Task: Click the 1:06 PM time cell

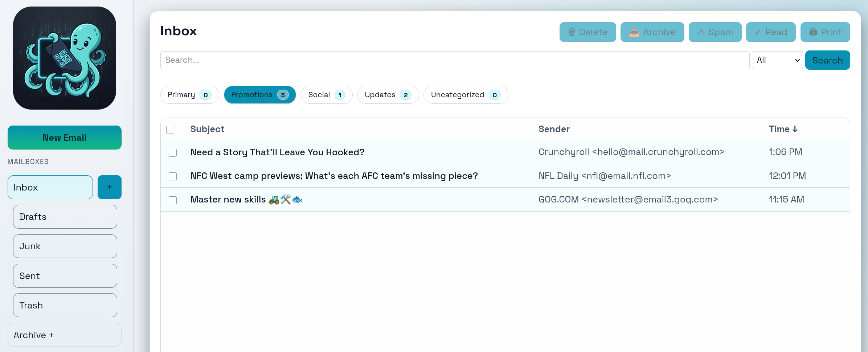Action: point(786,152)
